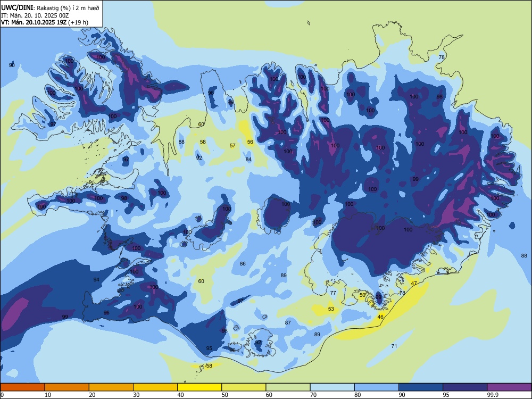532x399 pixels.
Task: Click the 80–90 medium blue legend swatch
Action: (376, 387)
